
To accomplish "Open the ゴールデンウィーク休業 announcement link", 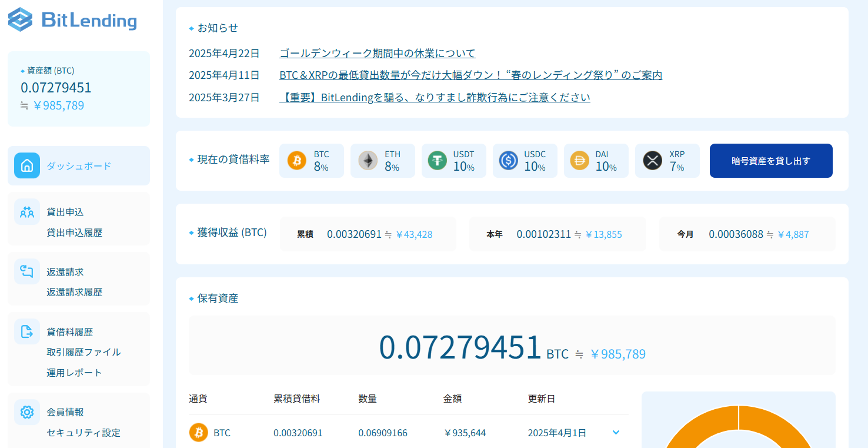I will coord(377,52).
